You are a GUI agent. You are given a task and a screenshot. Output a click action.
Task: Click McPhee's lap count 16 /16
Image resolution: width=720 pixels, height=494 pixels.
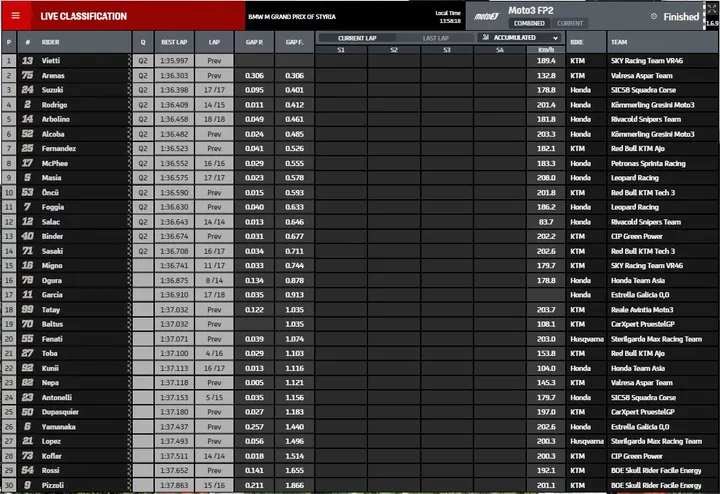pyautogui.click(x=214, y=163)
